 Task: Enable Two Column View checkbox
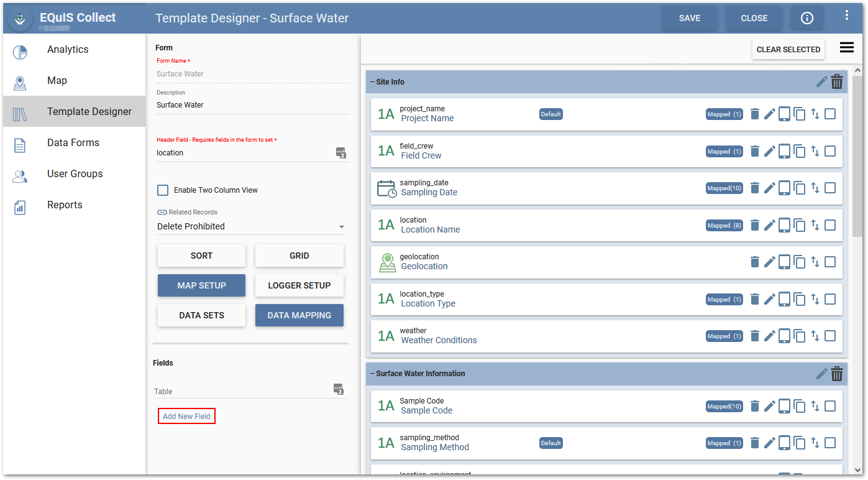click(x=163, y=190)
